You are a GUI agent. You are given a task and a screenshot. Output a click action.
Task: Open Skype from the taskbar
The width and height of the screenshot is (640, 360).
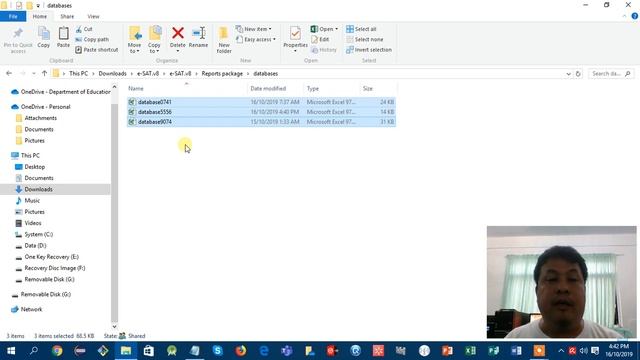(x=218, y=351)
